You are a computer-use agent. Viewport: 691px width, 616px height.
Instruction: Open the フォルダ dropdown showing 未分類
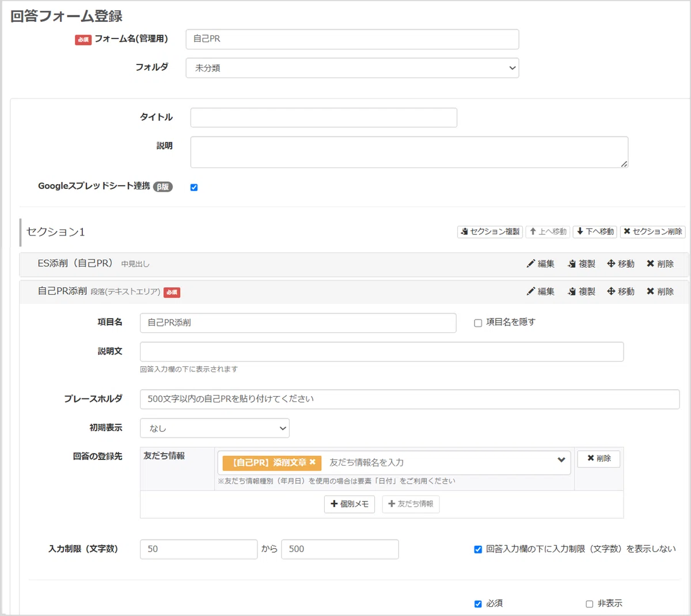pos(352,68)
